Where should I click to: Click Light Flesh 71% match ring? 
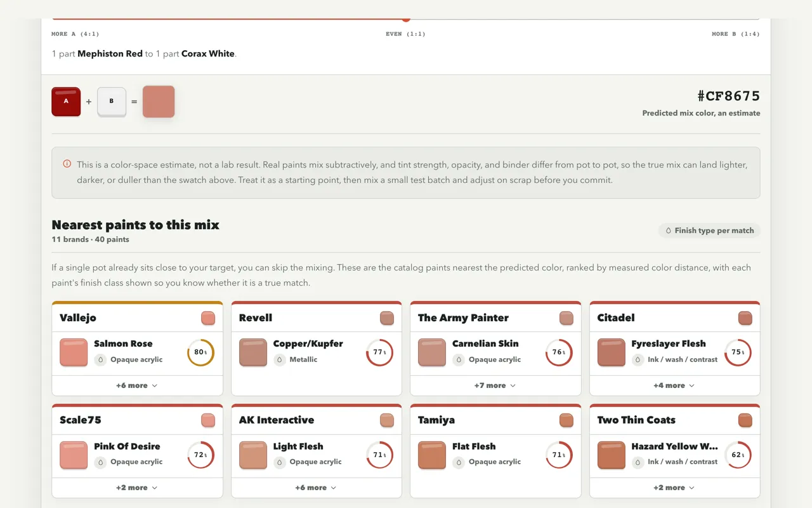[x=379, y=455]
